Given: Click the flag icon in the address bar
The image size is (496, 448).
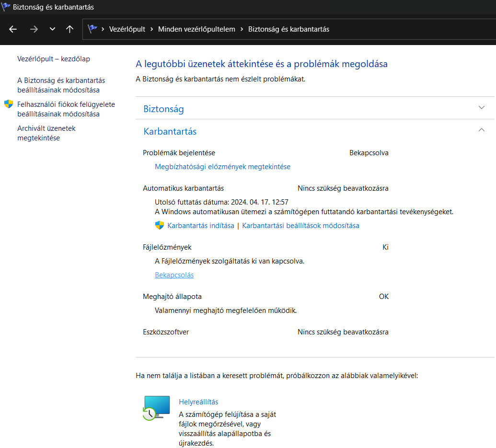Looking at the screenshot, I should 92,29.
